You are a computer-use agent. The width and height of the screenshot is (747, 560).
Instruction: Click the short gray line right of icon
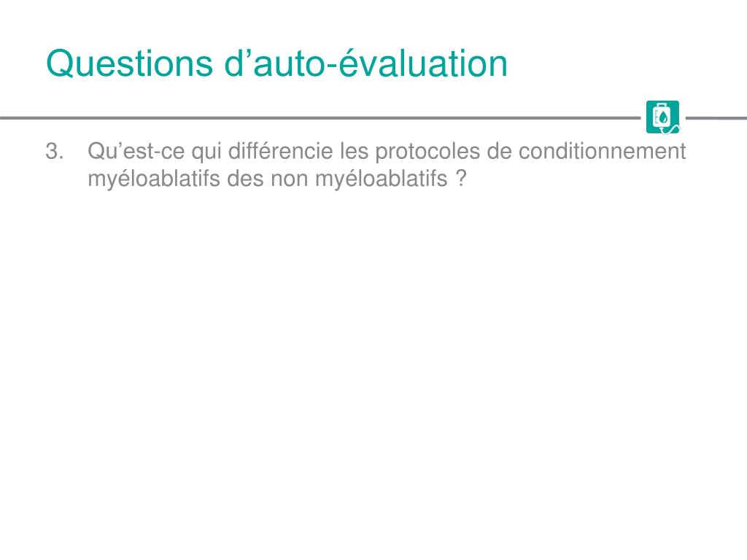716,117
